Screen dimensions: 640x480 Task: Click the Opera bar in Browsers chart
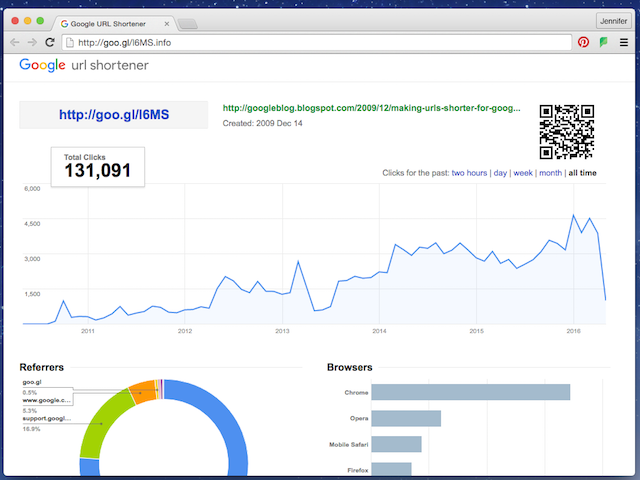coord(406,418)
